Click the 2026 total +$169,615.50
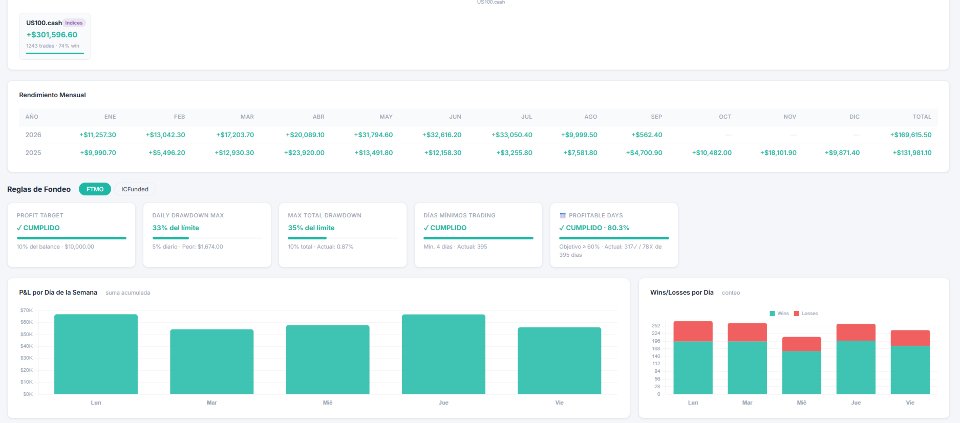 tap(911, 135)
